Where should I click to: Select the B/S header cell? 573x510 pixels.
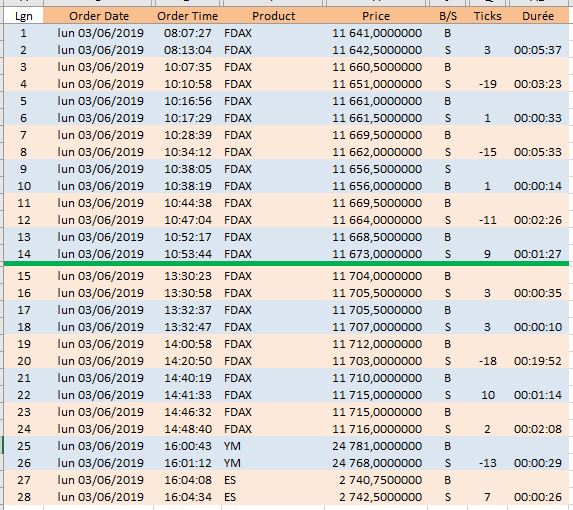[x=448, y=16]
